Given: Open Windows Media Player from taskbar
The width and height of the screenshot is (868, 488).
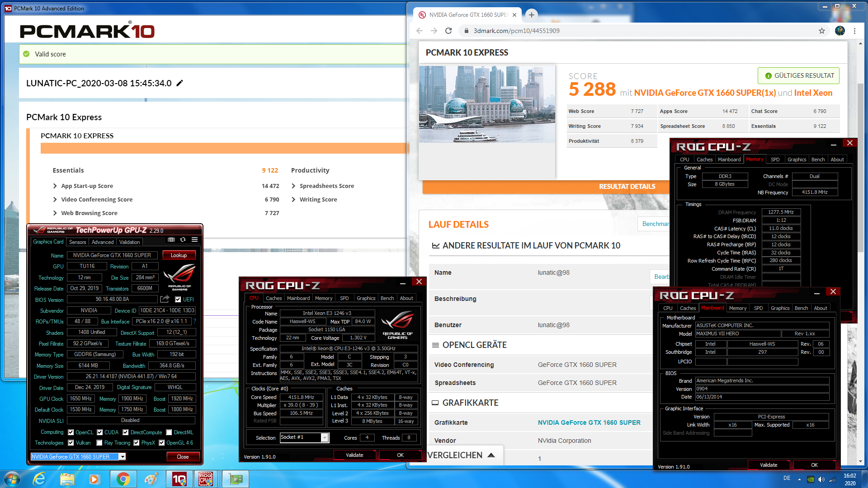Looking at the screenshot, I should pyautogui.click(x=94, y=479).
